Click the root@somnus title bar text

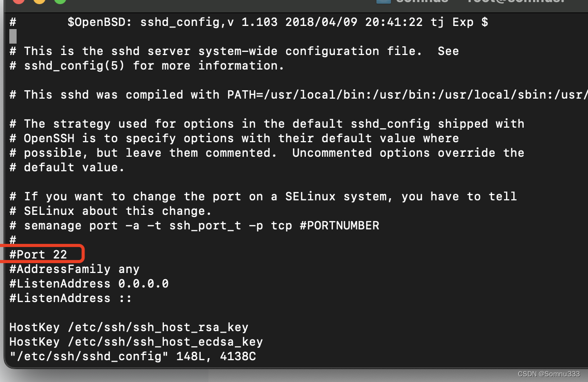(520, 2)
